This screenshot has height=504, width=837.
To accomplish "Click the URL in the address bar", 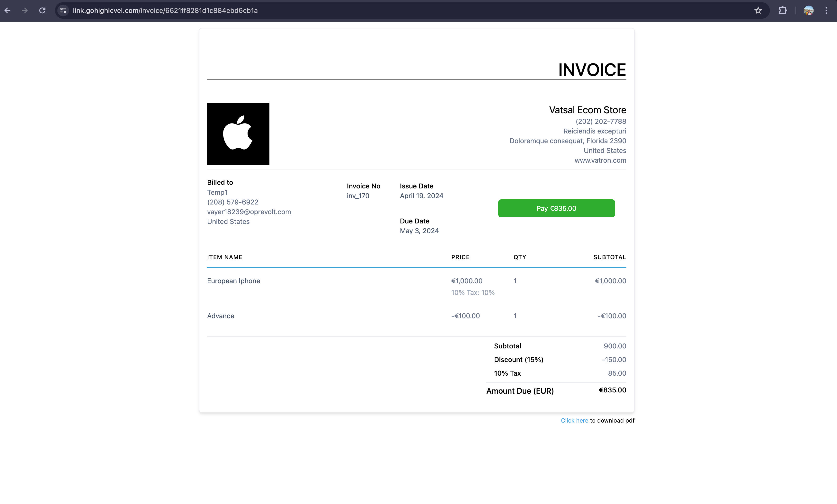I will coord(165,10).
